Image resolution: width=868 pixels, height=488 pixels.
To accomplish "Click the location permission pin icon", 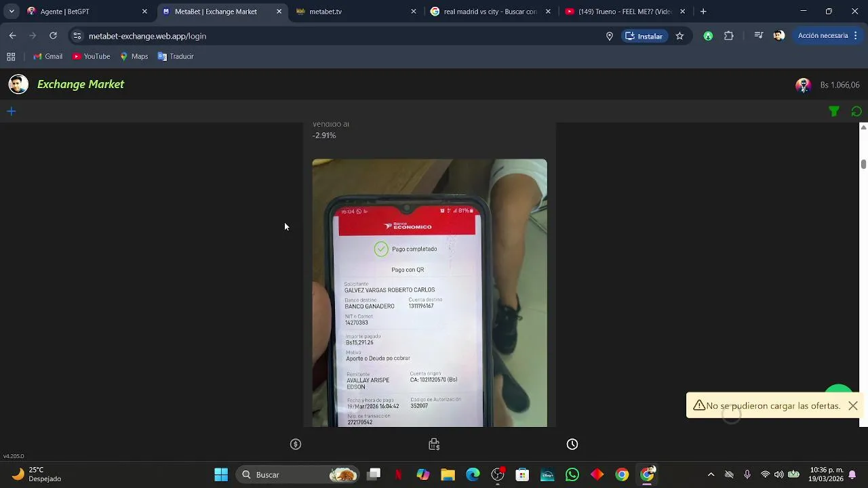I will pos(609,36).
